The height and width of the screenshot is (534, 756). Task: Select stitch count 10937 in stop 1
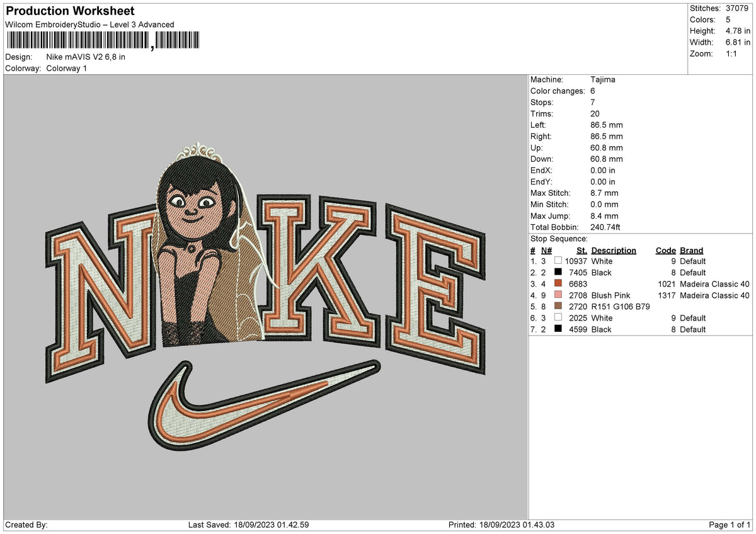click(x=576, y=261)
